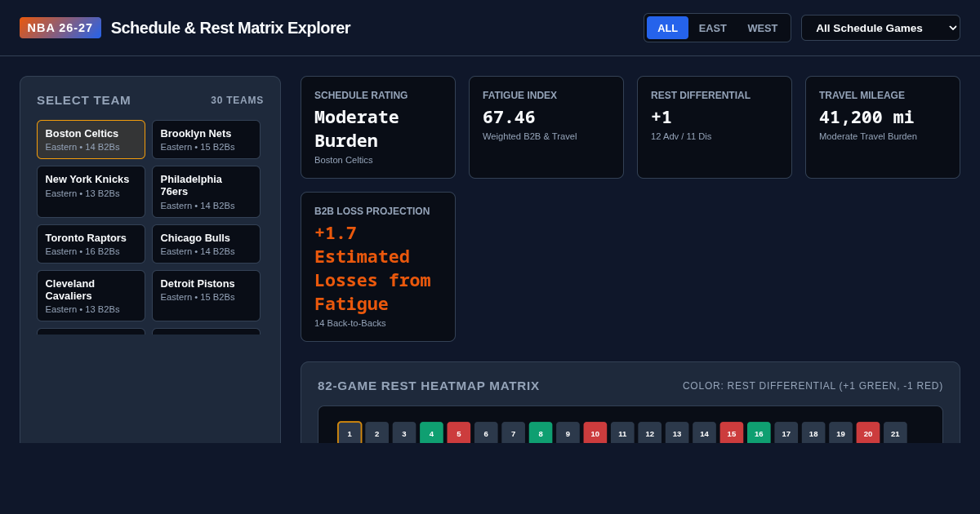Viewport: 980px width, 514px height.
Task: Open the Fatigue Index card
Action: (x=546, y=127)
